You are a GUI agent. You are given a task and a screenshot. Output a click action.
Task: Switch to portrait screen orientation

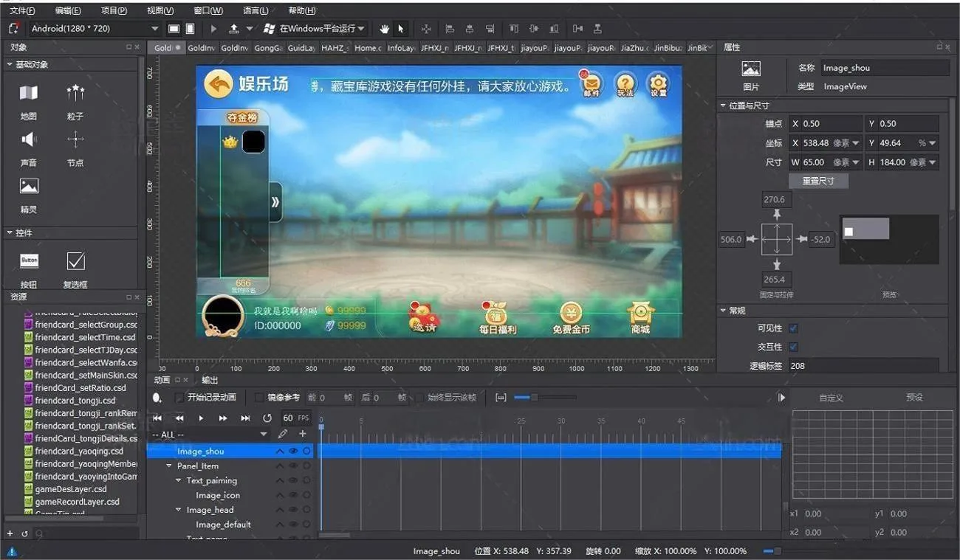click(x=190, y=29)
